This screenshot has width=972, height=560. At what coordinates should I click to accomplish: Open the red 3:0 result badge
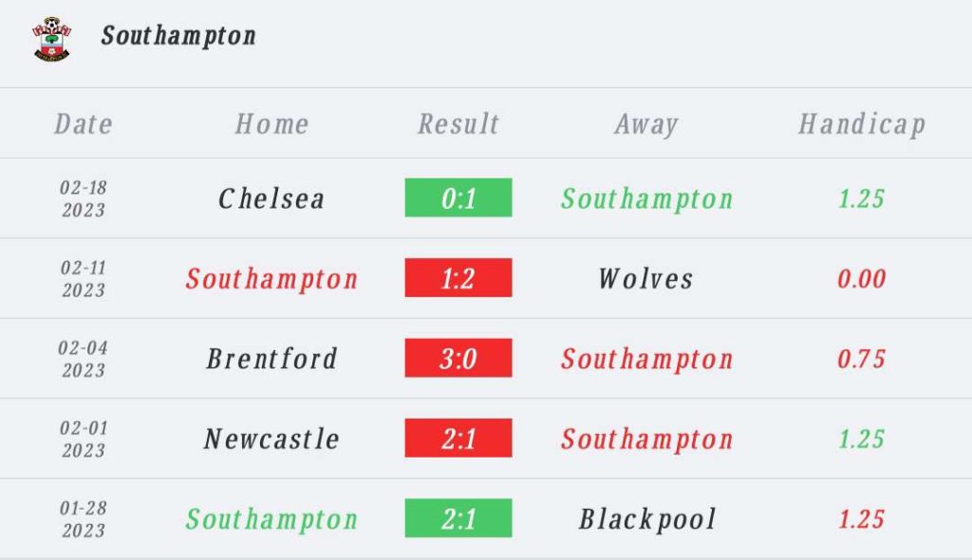click(x=458, y=358)
